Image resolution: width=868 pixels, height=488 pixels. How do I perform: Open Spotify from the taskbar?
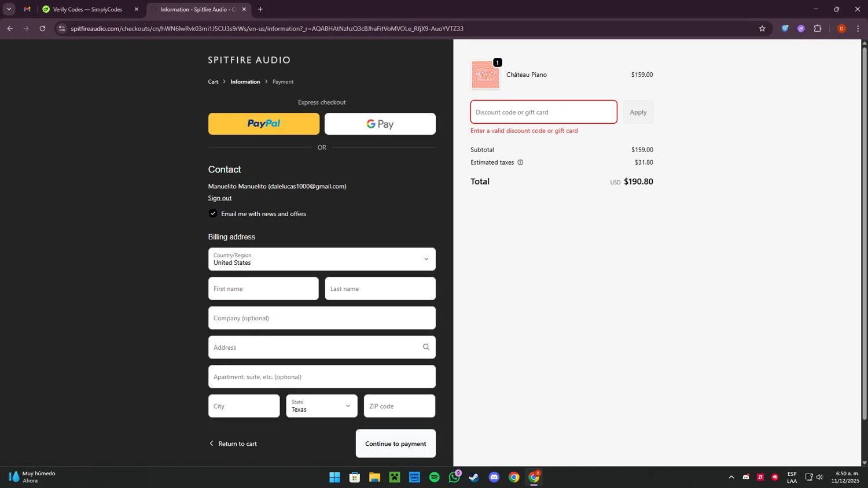click(435, 477)
